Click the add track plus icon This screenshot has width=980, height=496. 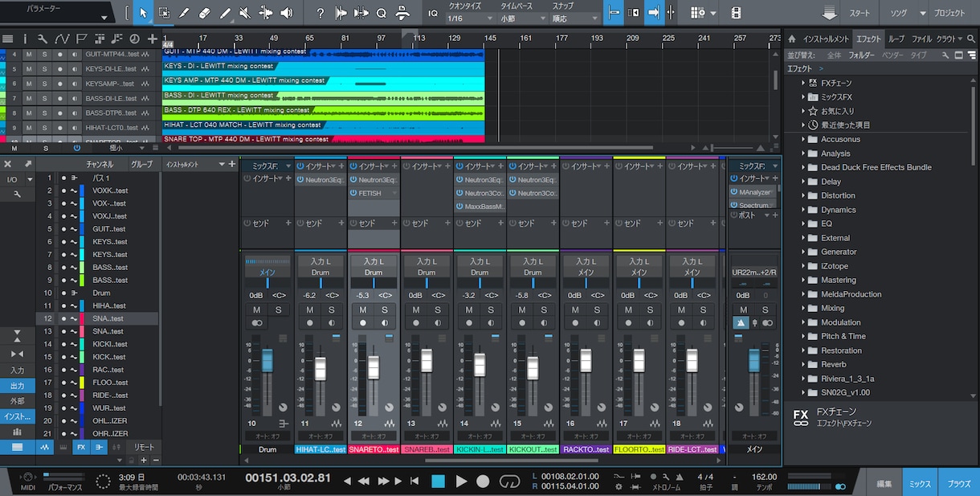pos(153,39)
